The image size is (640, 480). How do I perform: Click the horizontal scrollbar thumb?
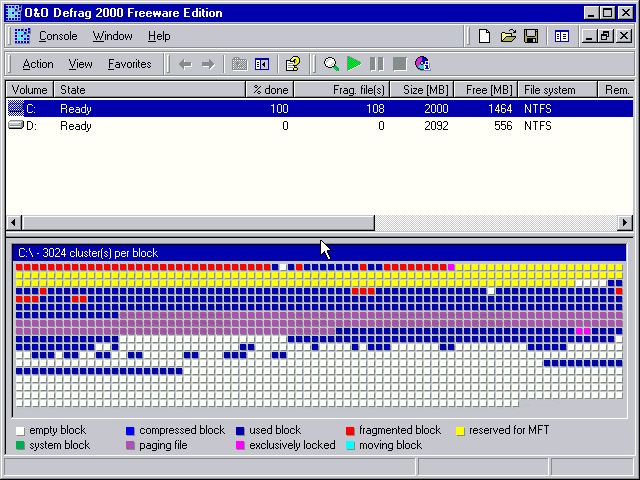[198, 223]
